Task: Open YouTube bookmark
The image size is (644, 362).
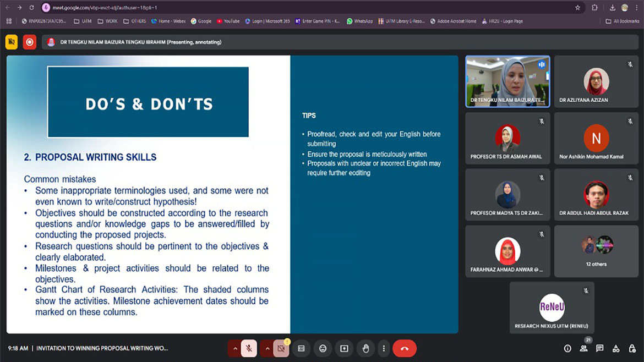Action: 228,21
